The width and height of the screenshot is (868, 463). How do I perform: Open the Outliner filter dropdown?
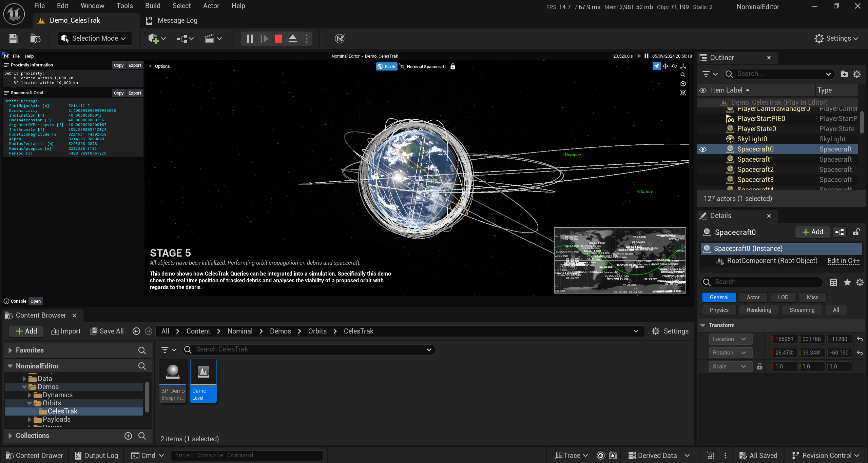(710, 74)
